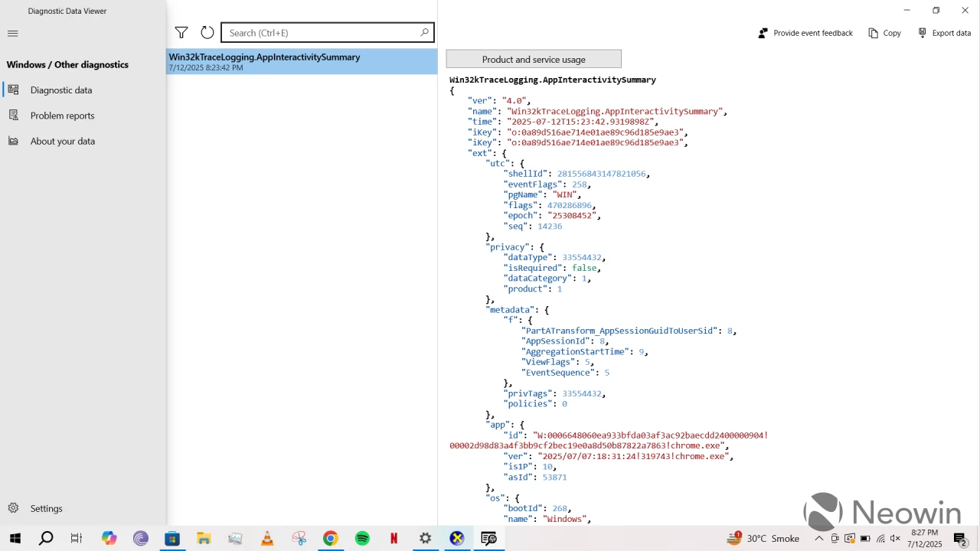This screenshot has height=551, width=980.
Task: Check the battery status icon
Action: (x=865, y=538)
